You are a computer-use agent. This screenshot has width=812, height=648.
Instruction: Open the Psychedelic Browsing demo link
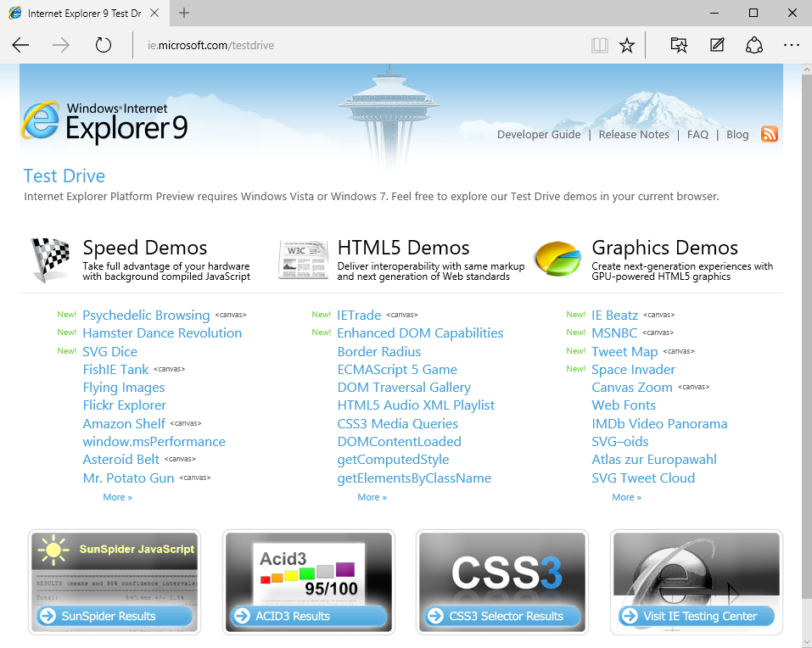(x=146, y=316)
